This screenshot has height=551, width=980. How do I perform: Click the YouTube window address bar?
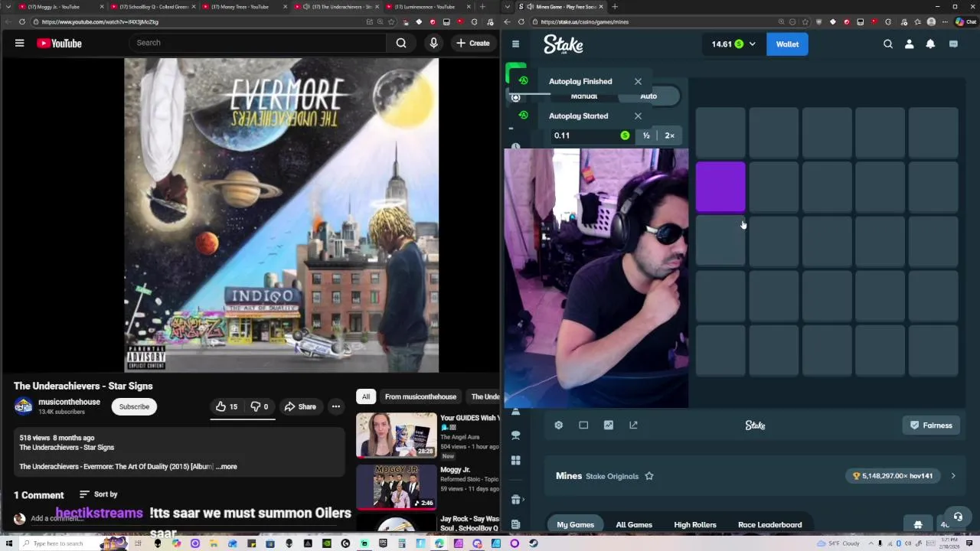click(x=199, y=21)
